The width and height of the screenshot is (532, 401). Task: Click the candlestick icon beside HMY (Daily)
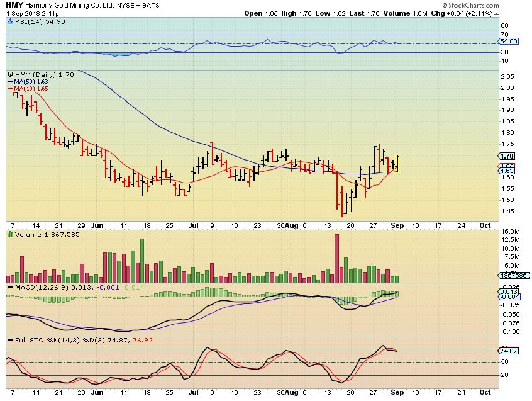pyautogui.click(x=11, y=74)
